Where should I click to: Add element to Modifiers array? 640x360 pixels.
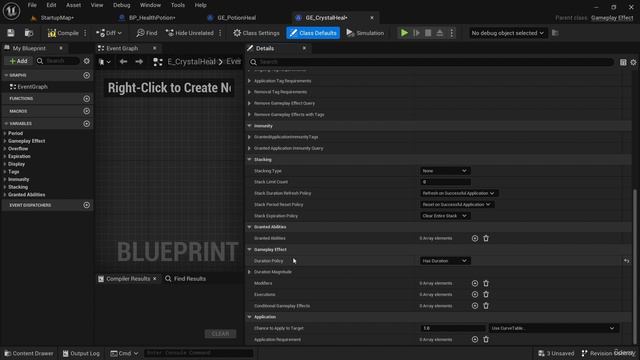pos(475,283)
